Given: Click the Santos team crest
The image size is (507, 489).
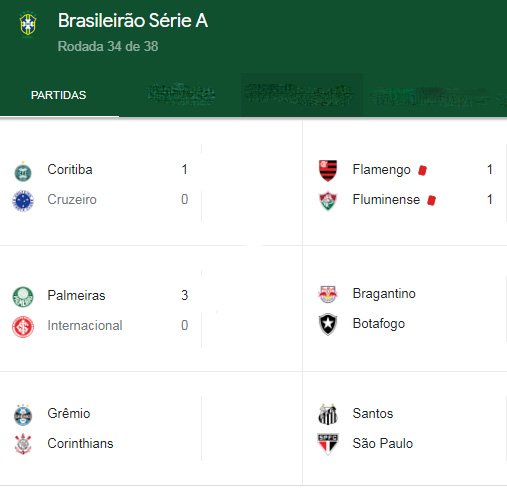Looking at the screenshot, I should [x=328, y=414].
